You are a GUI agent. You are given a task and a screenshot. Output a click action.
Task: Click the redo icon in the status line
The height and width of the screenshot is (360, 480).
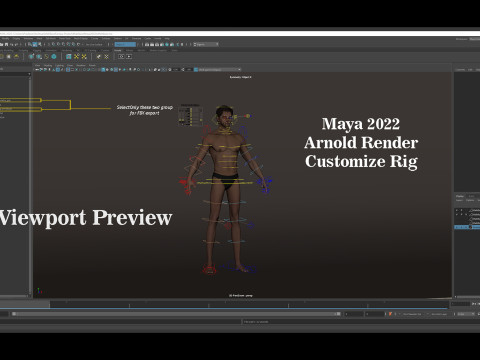click(16, 44)
